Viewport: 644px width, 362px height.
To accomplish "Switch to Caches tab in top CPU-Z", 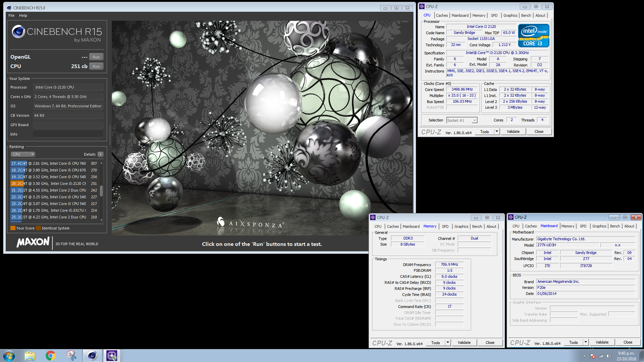I will click(442, 15).
